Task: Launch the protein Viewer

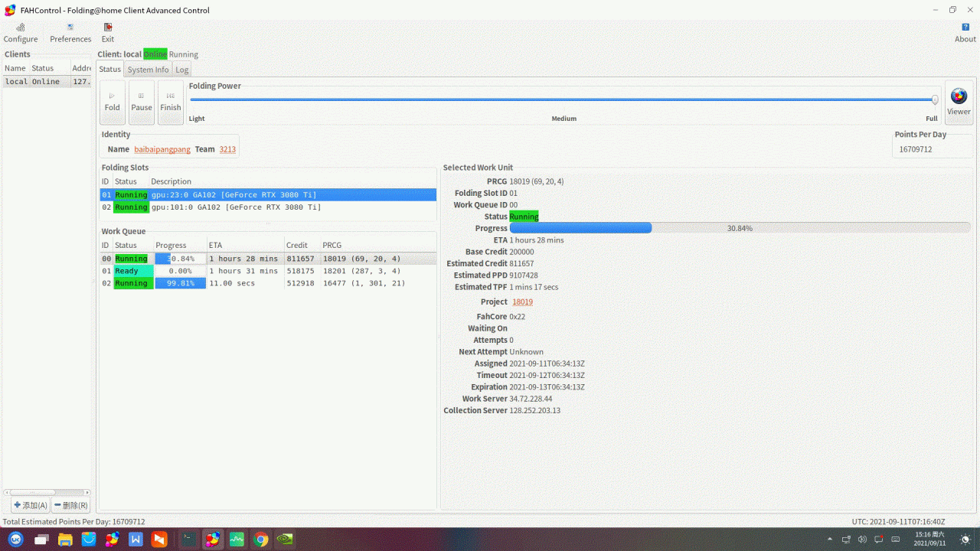Action: coord(959,102)
